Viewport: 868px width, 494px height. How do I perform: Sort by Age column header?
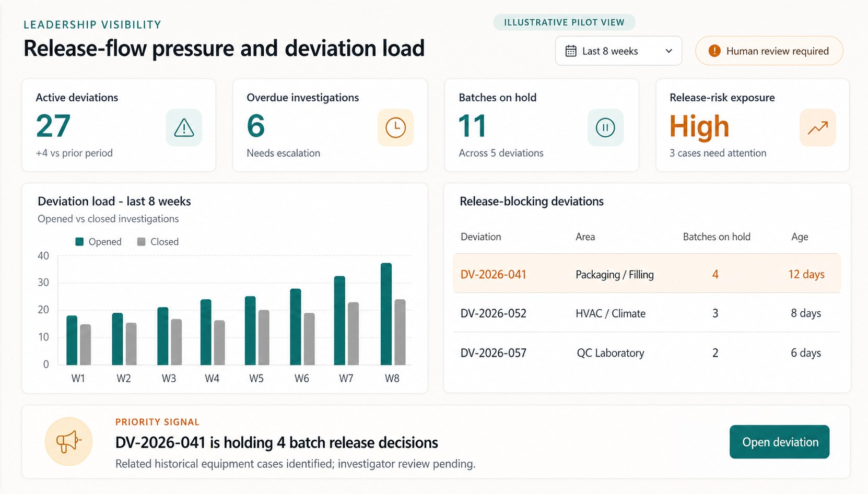coord(800,237)
